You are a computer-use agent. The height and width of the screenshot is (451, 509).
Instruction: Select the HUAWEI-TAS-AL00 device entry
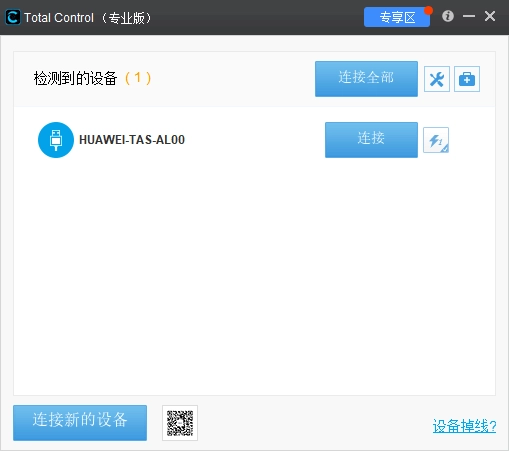132,140
